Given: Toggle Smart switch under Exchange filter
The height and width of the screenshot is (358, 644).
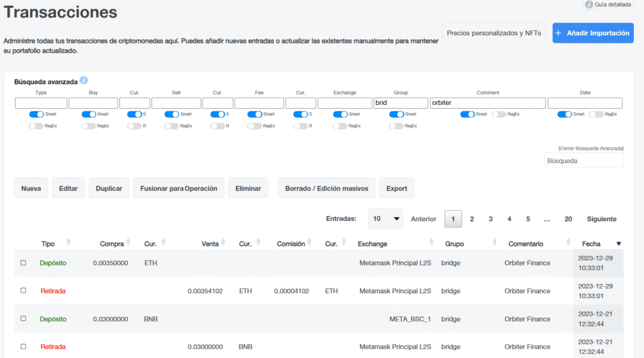Looking at the screenshot, I should click(340, 115).
